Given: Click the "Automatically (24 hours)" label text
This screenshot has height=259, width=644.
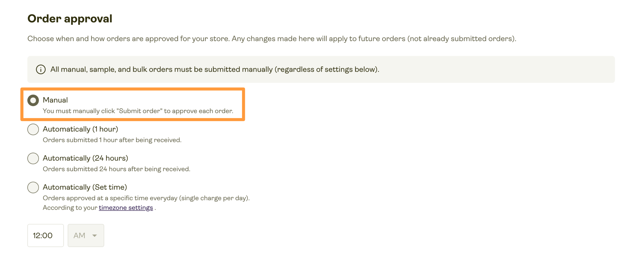Looking at the screenshot, I should click(x=85, y=158).
